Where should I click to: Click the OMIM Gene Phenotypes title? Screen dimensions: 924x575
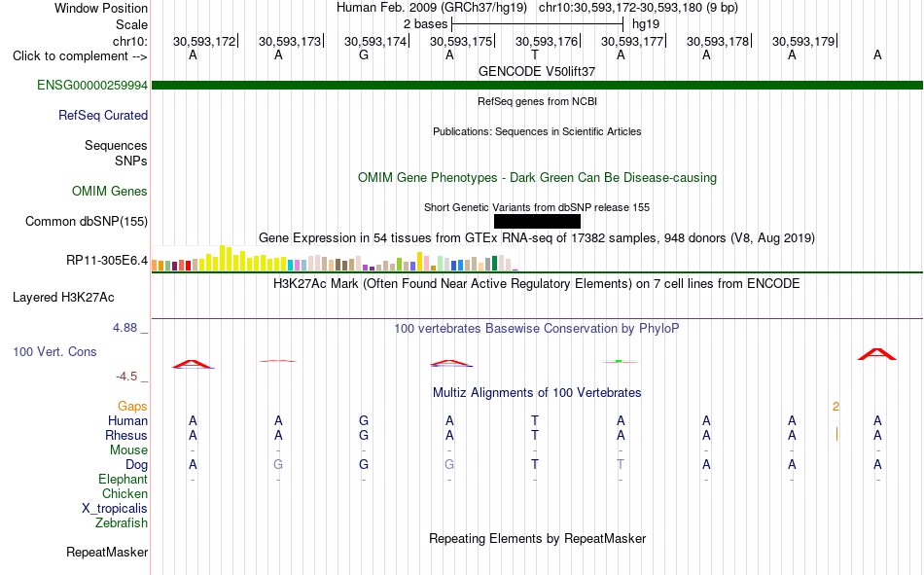click(537, 177)
